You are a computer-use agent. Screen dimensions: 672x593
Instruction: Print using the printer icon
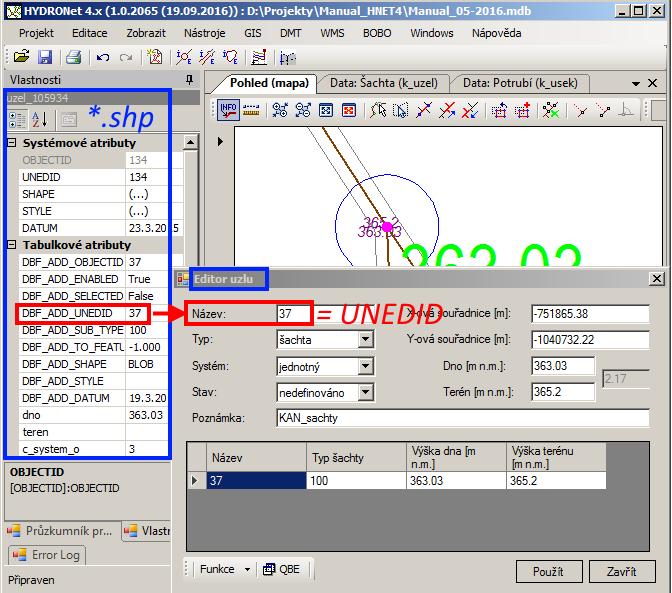74,57
